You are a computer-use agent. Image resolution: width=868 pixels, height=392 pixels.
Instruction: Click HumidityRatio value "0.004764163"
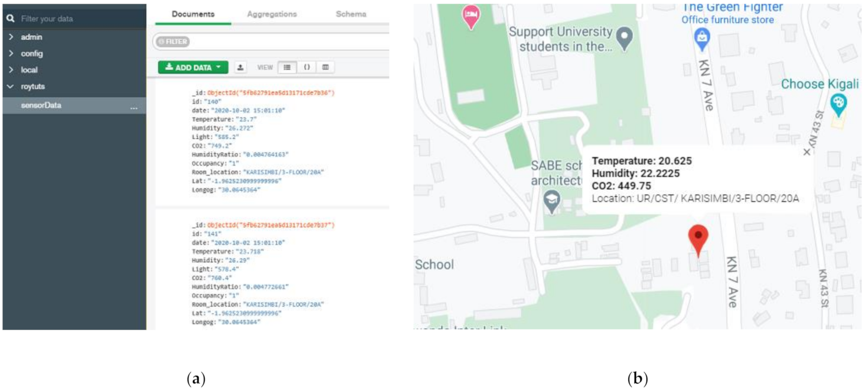[x=266, y=155]
